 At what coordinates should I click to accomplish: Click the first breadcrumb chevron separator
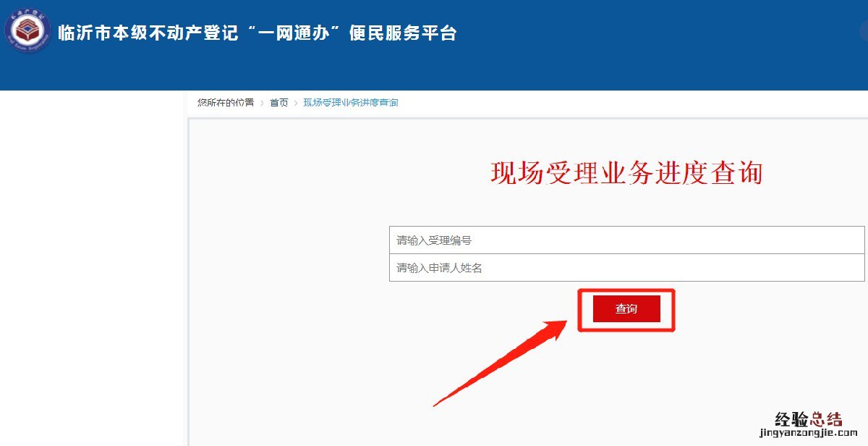pyautogui.click(x=262, y=103)
